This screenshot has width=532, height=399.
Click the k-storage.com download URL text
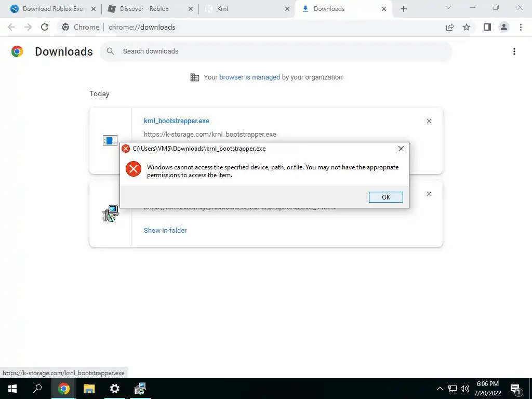pos(210,135)
